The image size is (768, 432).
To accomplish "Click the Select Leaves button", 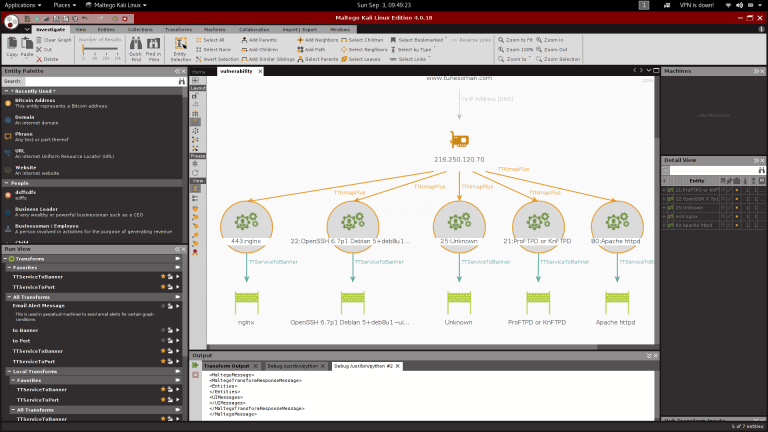I will [x=360, y=59].
